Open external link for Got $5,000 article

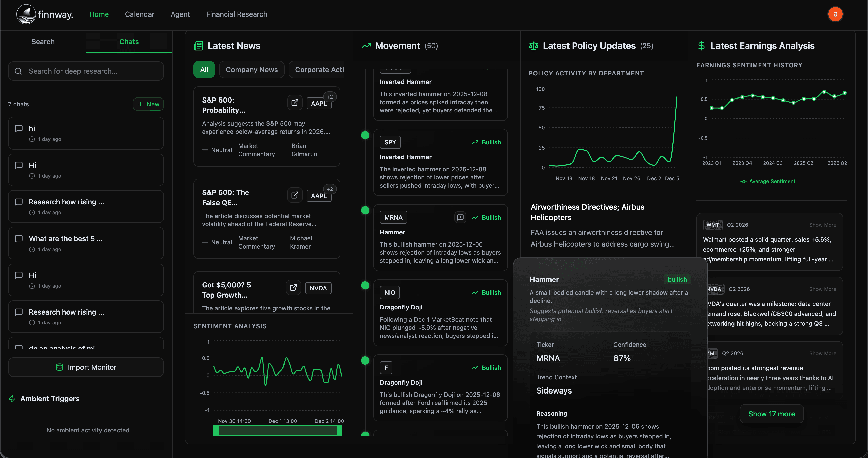point(293,287)
